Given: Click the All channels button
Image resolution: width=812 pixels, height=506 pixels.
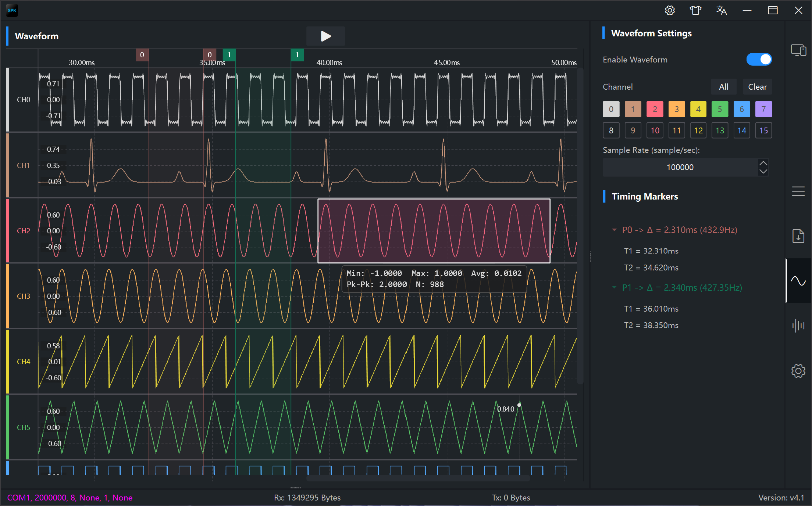Looking at the screenshot, I should click(x=724, y=87).
